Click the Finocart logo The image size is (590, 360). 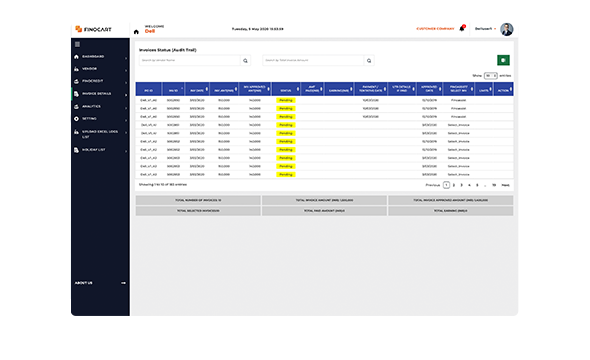click(93, 29)
